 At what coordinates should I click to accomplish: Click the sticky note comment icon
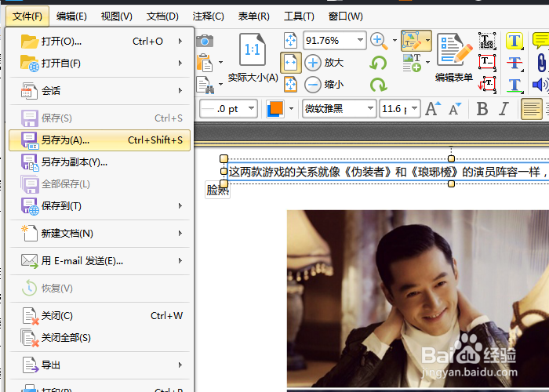coord(540,40)
